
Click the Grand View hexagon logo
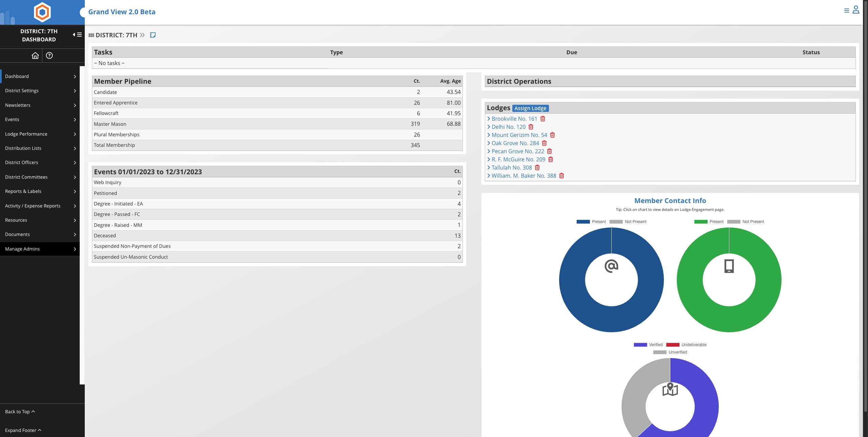point(42,12)
